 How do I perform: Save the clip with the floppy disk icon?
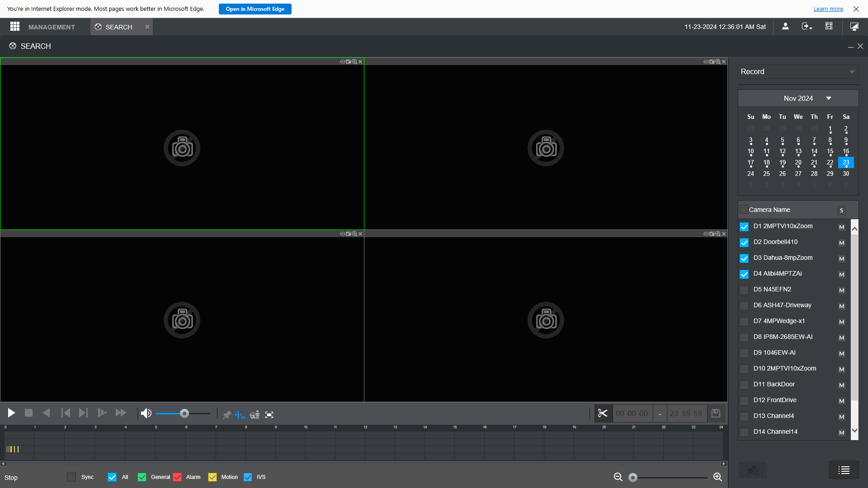[716, 413]
